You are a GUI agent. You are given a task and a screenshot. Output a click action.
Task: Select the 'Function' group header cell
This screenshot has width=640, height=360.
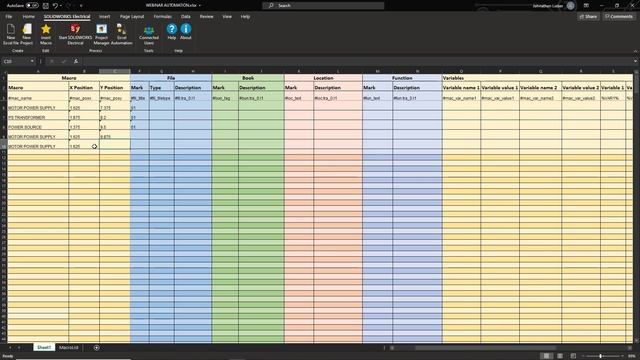coord(402,78)
